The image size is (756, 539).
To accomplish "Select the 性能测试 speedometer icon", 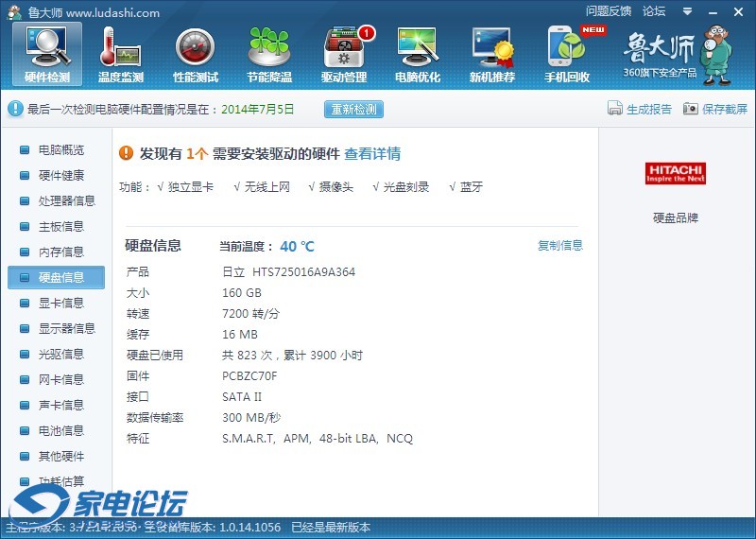I will pyautogui.click(x=195, y=53).
